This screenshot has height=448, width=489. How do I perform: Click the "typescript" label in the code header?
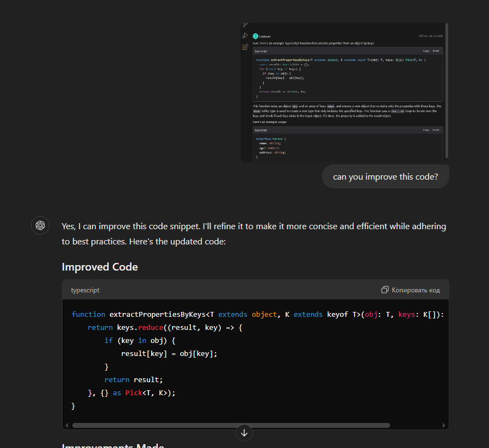tap(85, 290)
